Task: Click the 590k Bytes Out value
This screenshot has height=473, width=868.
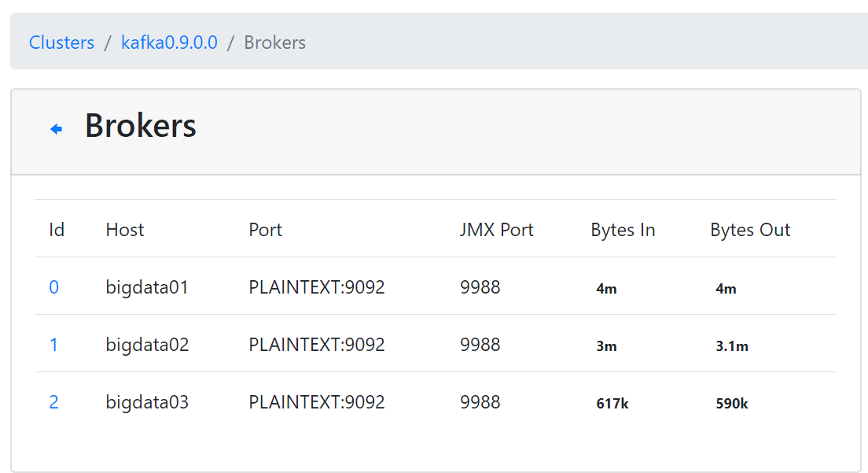Action: tap(732, 404)
